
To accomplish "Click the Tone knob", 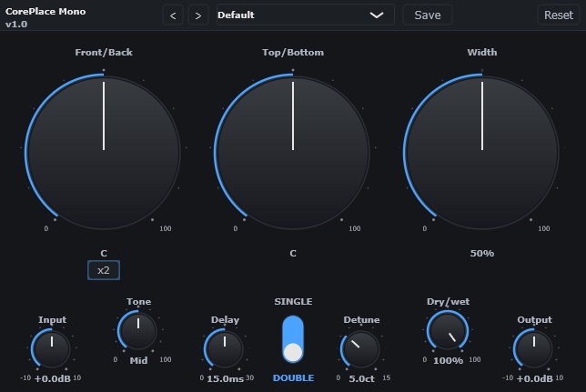I will pos(138,331).
